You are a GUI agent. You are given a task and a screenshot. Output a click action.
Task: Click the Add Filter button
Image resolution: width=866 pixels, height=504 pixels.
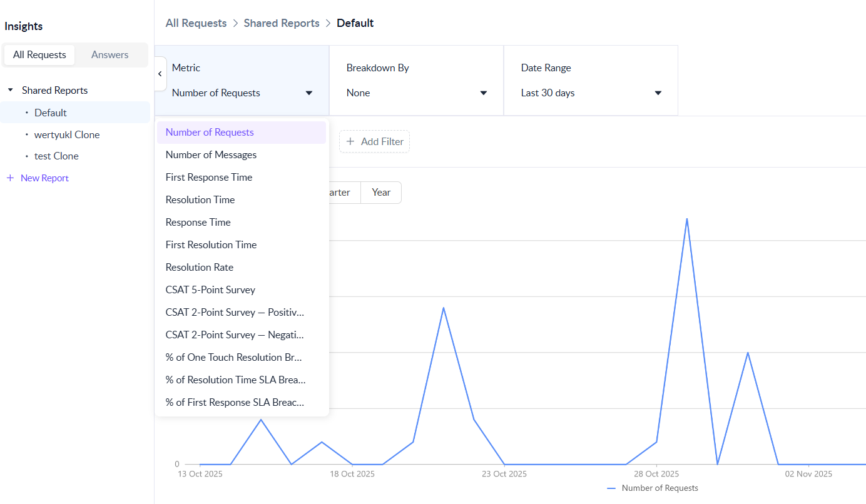375,141
